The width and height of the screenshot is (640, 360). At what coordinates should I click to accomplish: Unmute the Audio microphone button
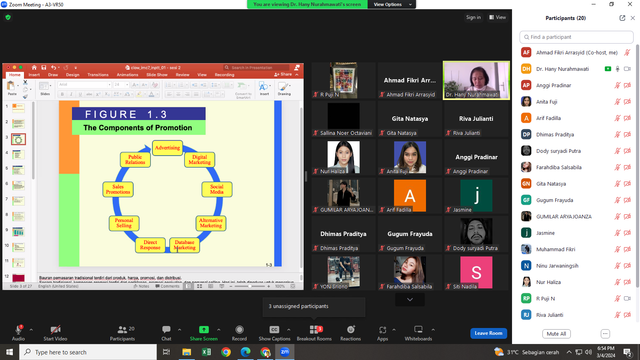pyautogui.click(x=18, y=332)
